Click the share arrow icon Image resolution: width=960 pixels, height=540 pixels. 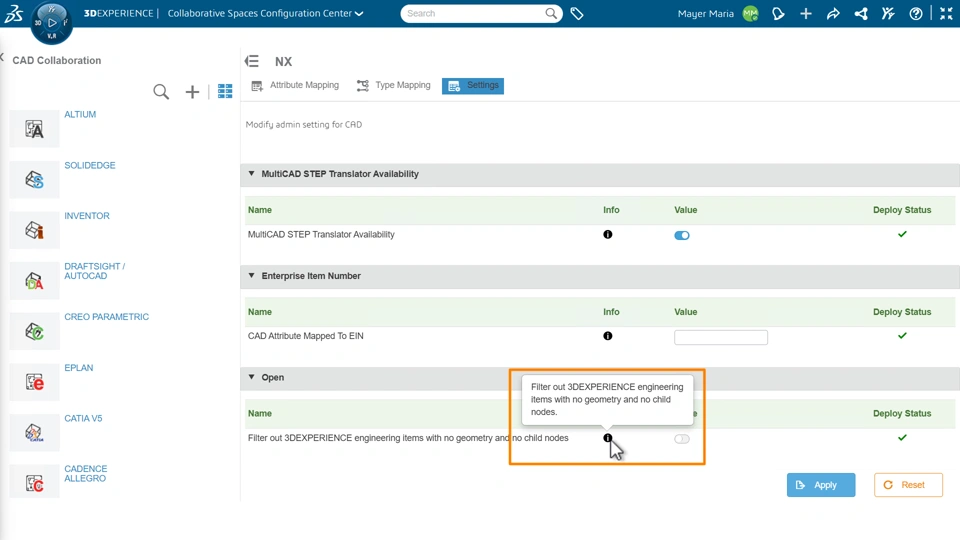(833, 14)
